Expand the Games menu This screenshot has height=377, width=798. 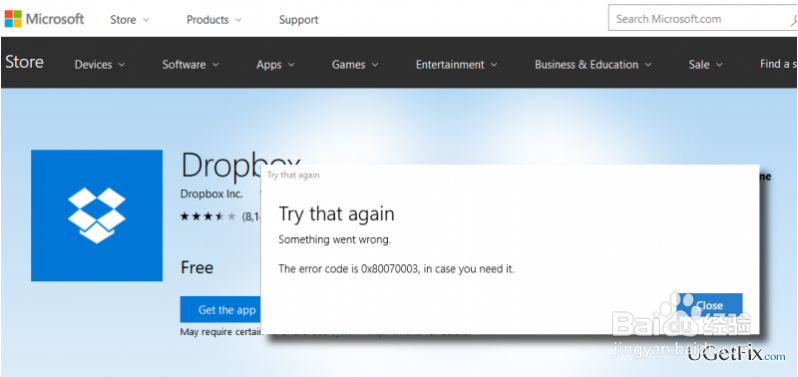point(355,65)
